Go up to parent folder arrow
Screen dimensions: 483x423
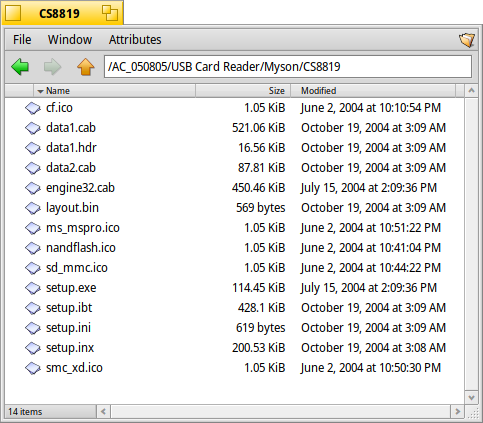pos(86,67)
